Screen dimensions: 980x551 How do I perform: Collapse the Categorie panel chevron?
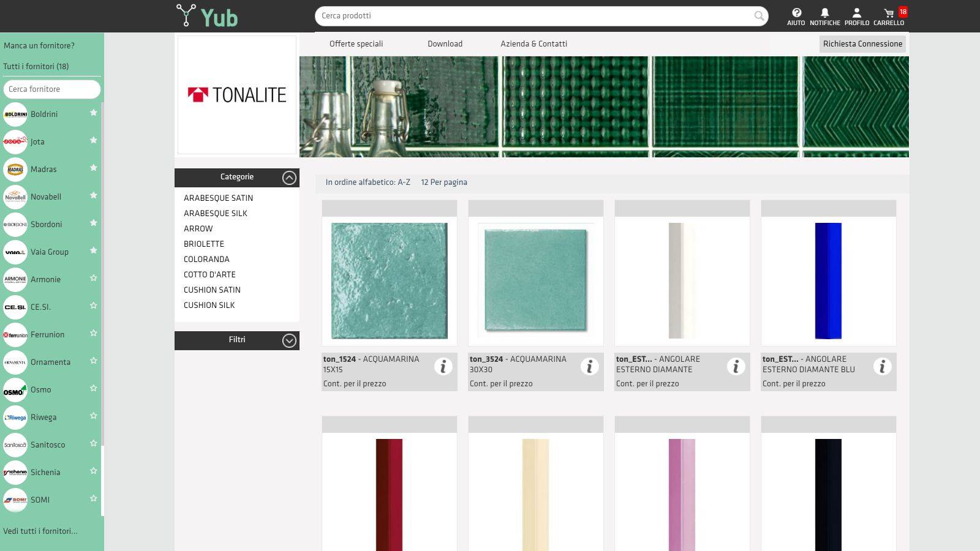[x=289, y=178]
